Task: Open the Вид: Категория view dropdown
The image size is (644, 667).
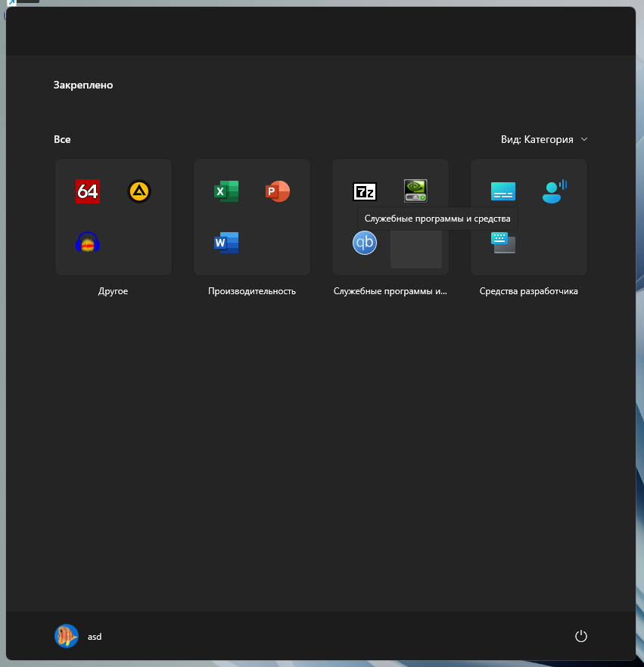Action: click(x=544, y=139)
